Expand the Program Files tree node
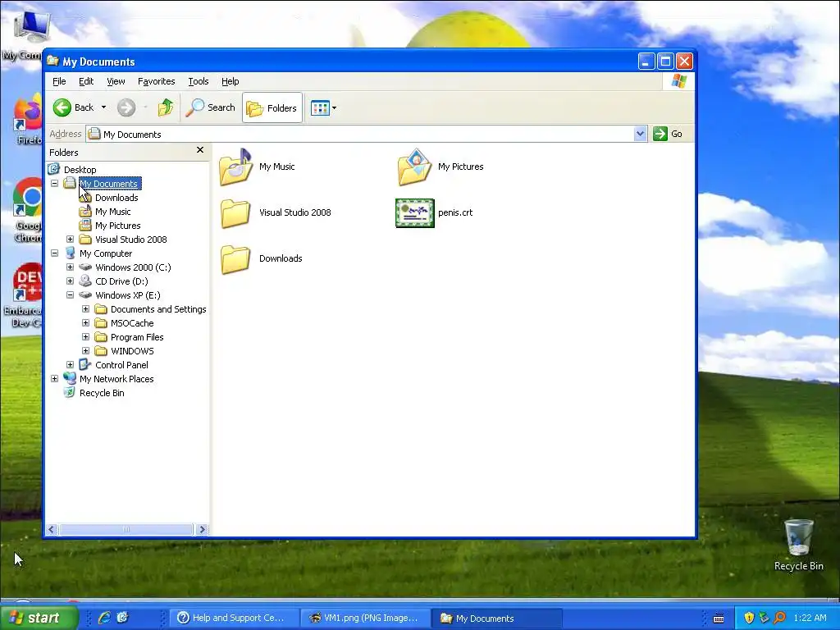 click(x=85, y=336)
